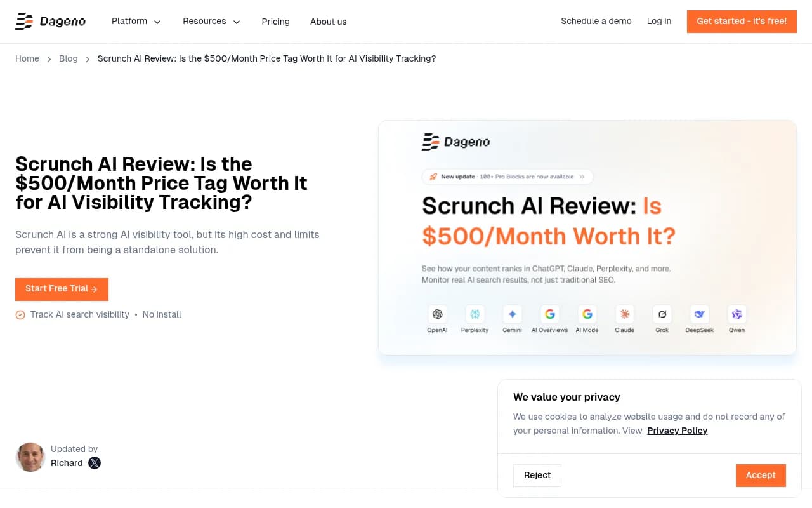The image size is (812, 508).
Task: Click the article title breadcrumb text
Action: pyautogui.click(x=266, y=58)
